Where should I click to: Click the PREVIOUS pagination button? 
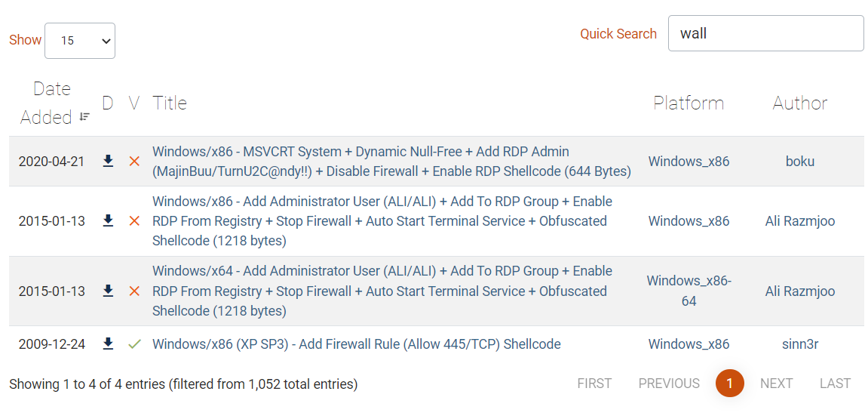click(669, 384)
